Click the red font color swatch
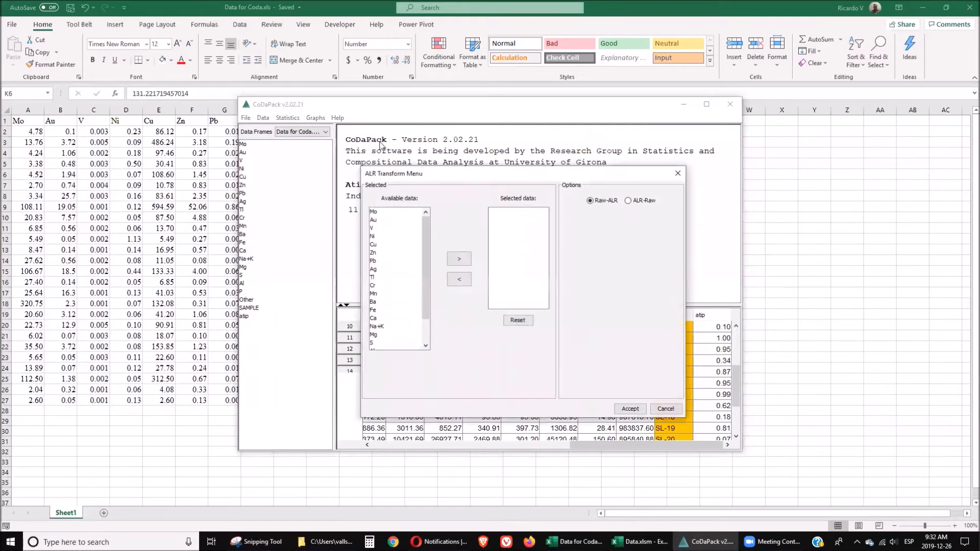 click(181, 60)
